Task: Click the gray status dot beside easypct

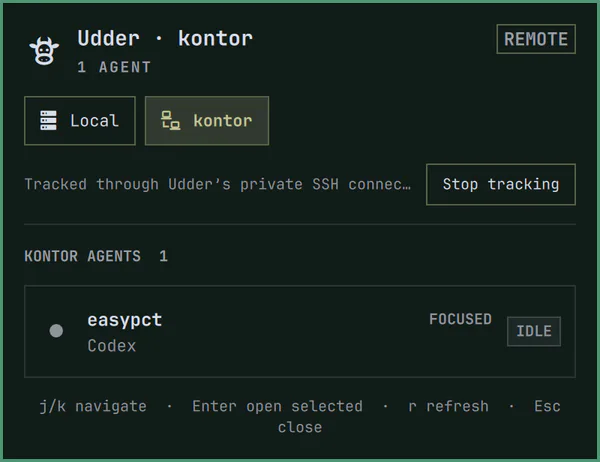Action: tap(56, 331)
